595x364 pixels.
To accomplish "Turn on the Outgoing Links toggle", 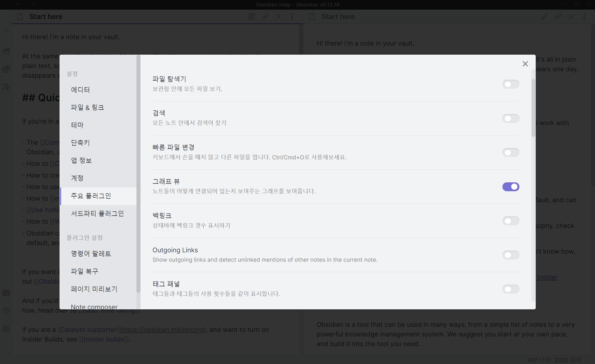I will pos(511,255).
